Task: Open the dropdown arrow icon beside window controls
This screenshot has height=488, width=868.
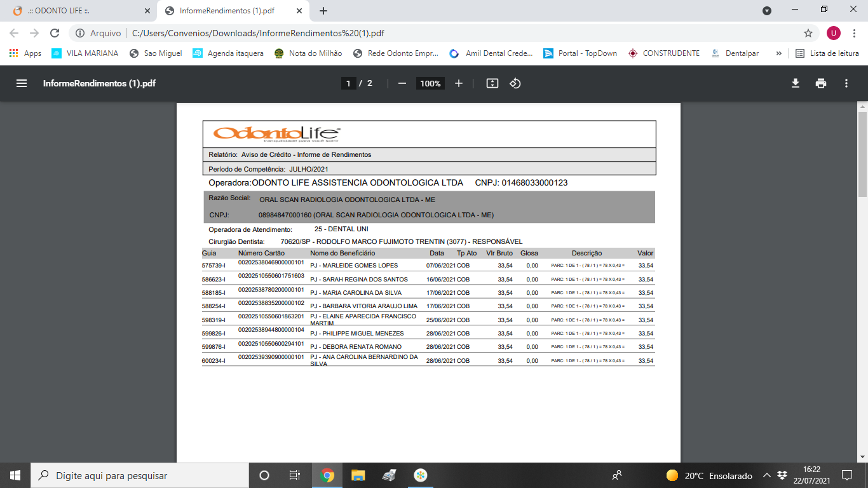Action: [767, 11]
